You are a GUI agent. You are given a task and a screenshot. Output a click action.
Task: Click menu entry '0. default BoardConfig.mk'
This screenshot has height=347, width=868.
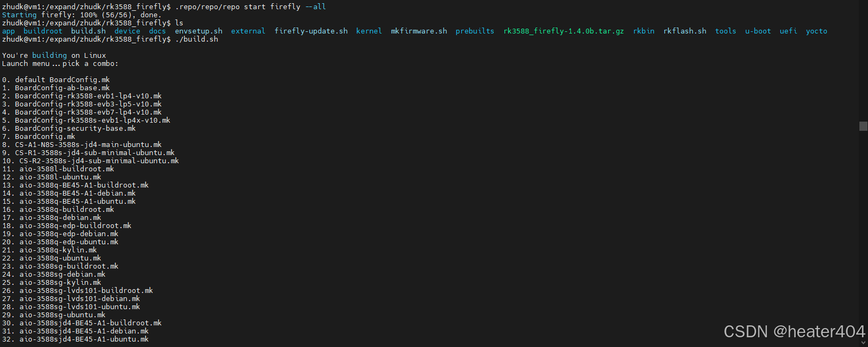point(56,80)
